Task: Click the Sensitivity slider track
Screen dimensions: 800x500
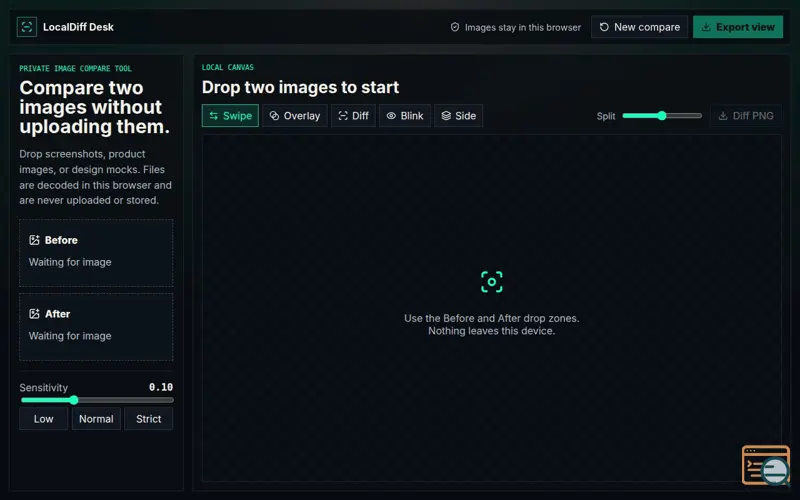Action: tap(97, 401)
